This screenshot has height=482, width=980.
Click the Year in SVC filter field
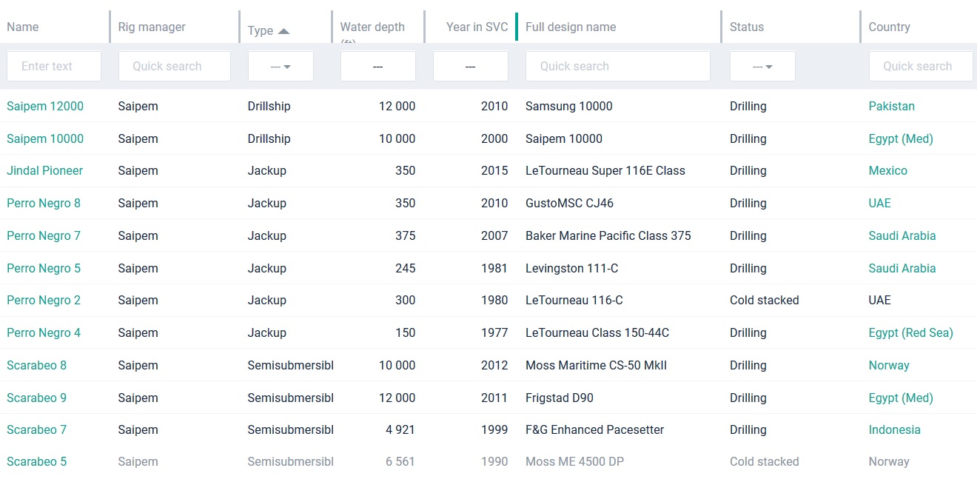[470, 67]
